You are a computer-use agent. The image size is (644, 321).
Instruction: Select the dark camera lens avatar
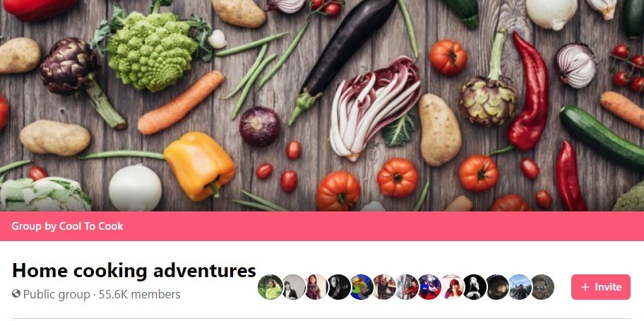coord(497,287)
